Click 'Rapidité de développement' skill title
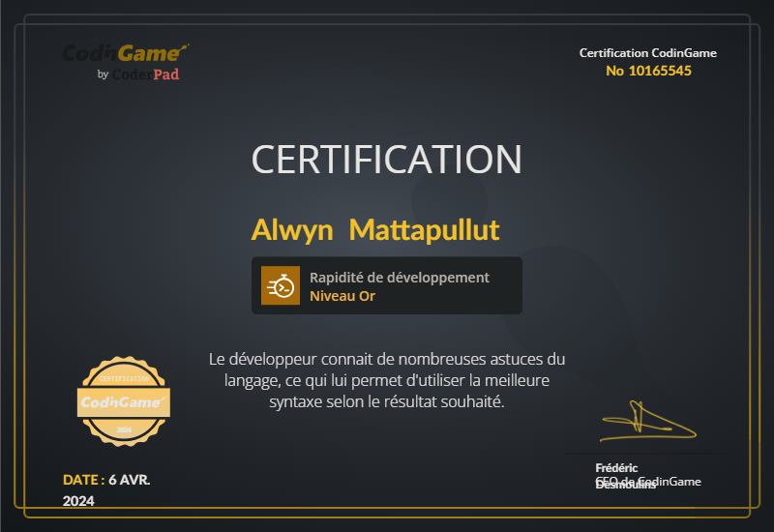 [399, 278]
